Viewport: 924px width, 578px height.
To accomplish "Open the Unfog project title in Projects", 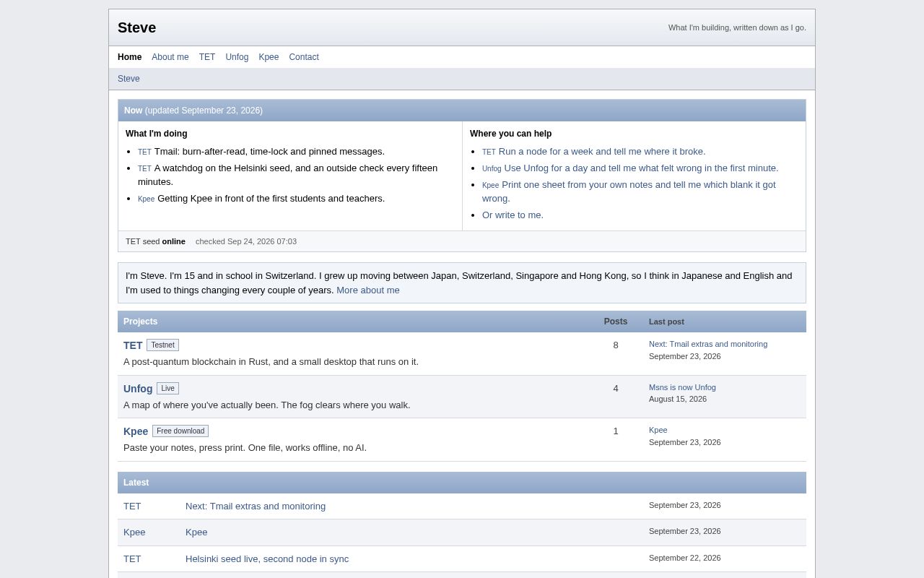I will (x=138, y=389).
